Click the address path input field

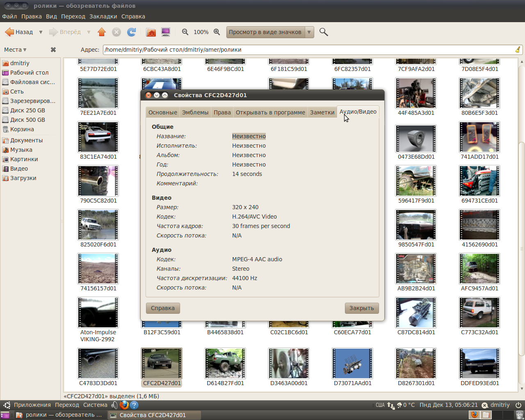[308, 50]
